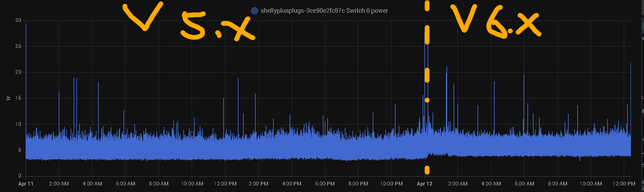Click the 30 value on the y-axis
Viewport: 644px width, 192px height.
(x=18, y=20)
